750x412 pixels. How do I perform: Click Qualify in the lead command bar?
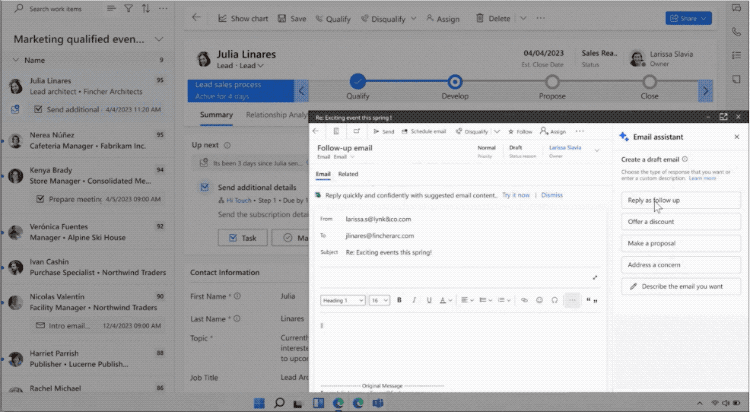coord(333,19)
